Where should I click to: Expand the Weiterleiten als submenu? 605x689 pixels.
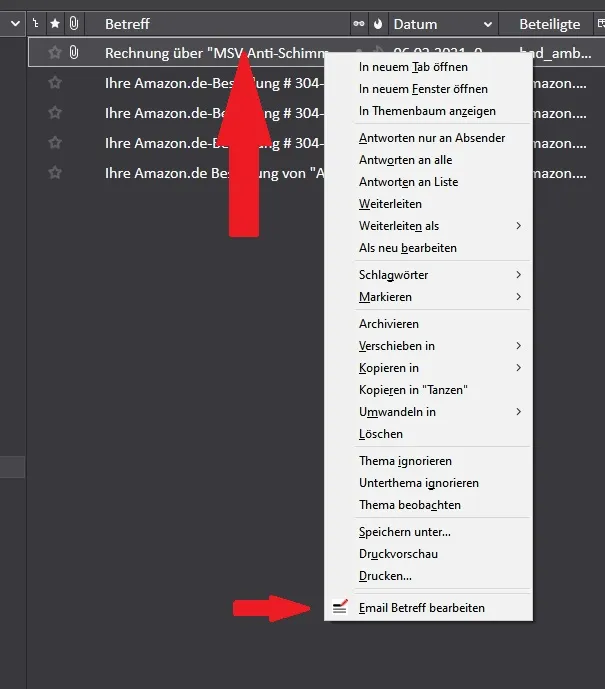point(518,226)
